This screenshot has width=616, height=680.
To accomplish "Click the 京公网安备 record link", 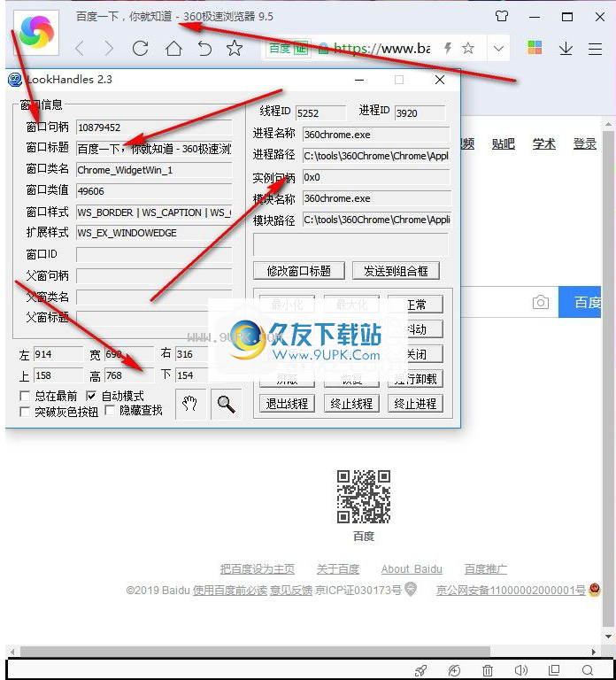I will [x=511, y=591].
